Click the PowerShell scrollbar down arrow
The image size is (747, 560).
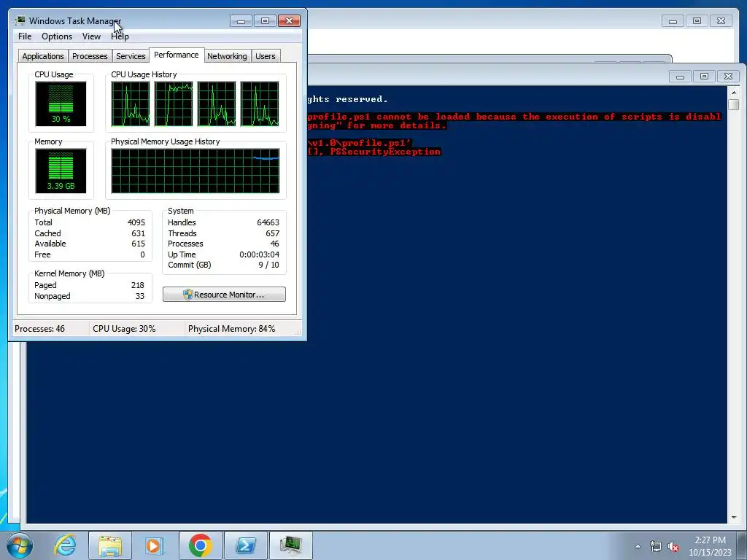point(734,518)
